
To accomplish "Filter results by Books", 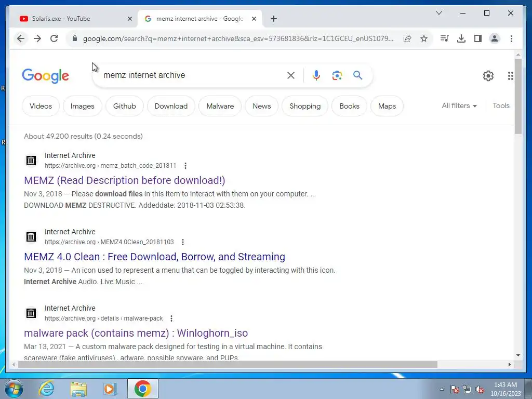I will [350, 106].
